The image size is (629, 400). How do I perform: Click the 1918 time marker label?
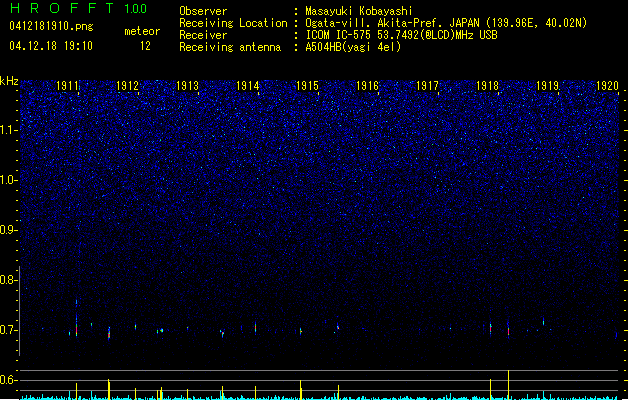click(x=487, y=86)
